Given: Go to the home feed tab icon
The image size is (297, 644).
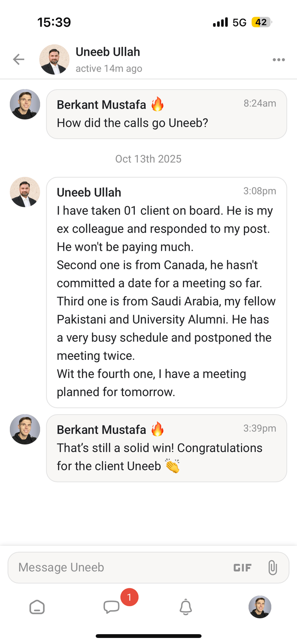Looking at the screenshot, I should (x=37, y=607).
